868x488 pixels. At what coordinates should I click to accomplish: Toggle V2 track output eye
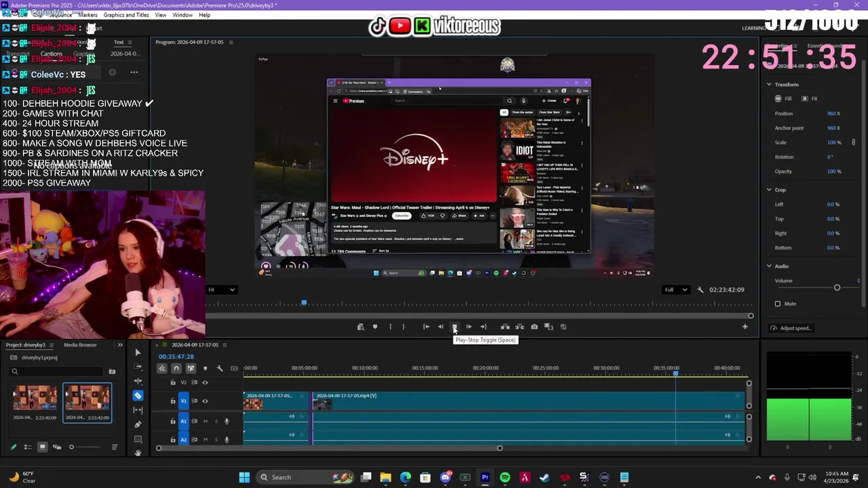click(x=205, y=382)
